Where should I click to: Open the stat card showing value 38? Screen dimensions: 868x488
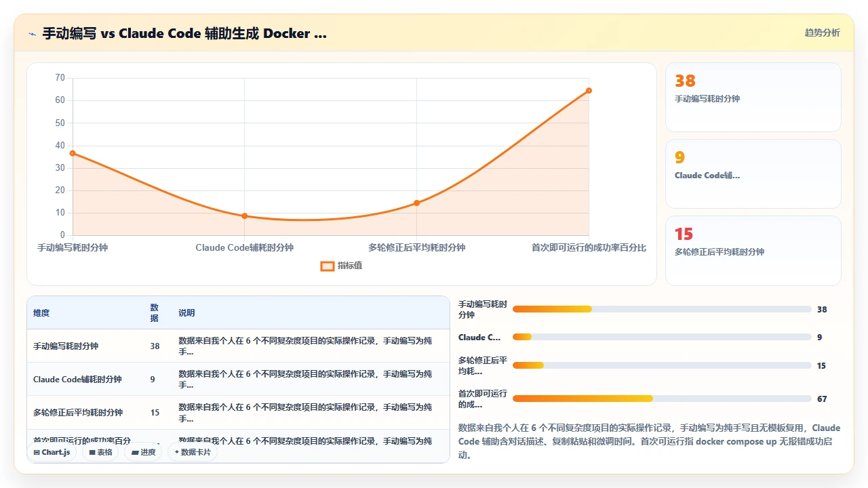753,97
